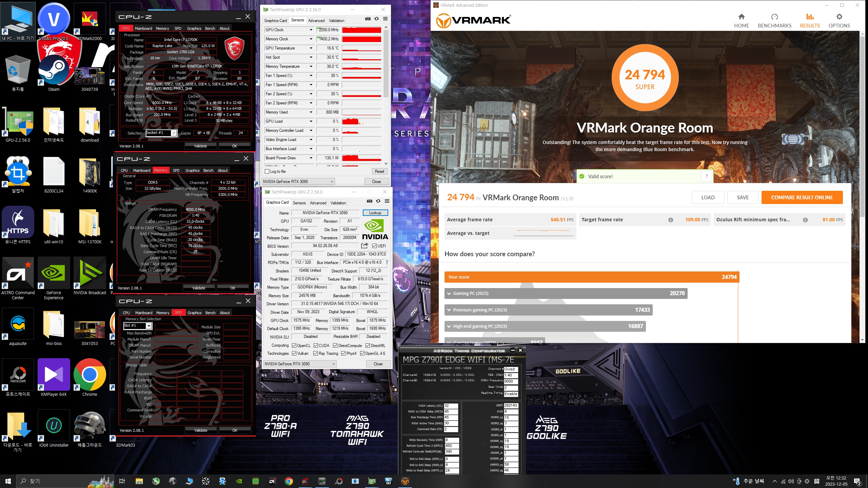Screen dimensions: 868x488
Task: Open CPU-Z SPD Slot #1 dropdown
Action: tap(149, 326)
